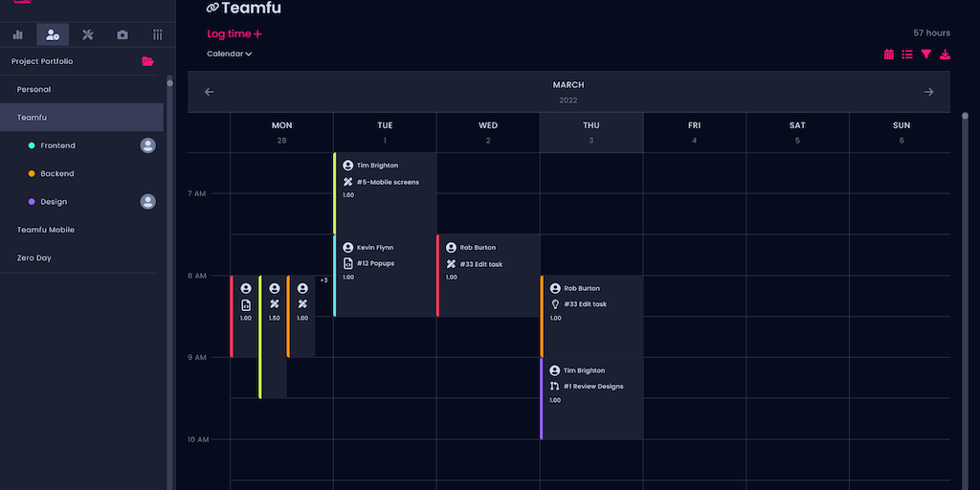Open the bar chart reports tab

(17, 35)
